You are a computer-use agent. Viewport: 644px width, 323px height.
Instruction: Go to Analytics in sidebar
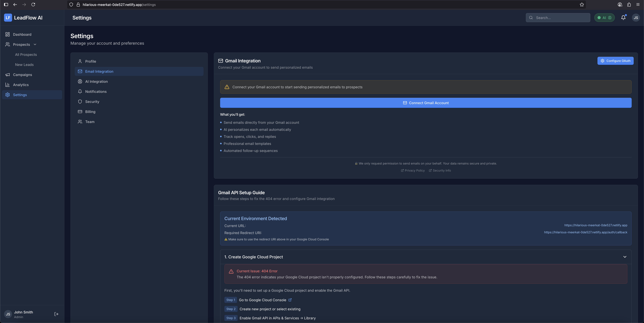[21, 85]
